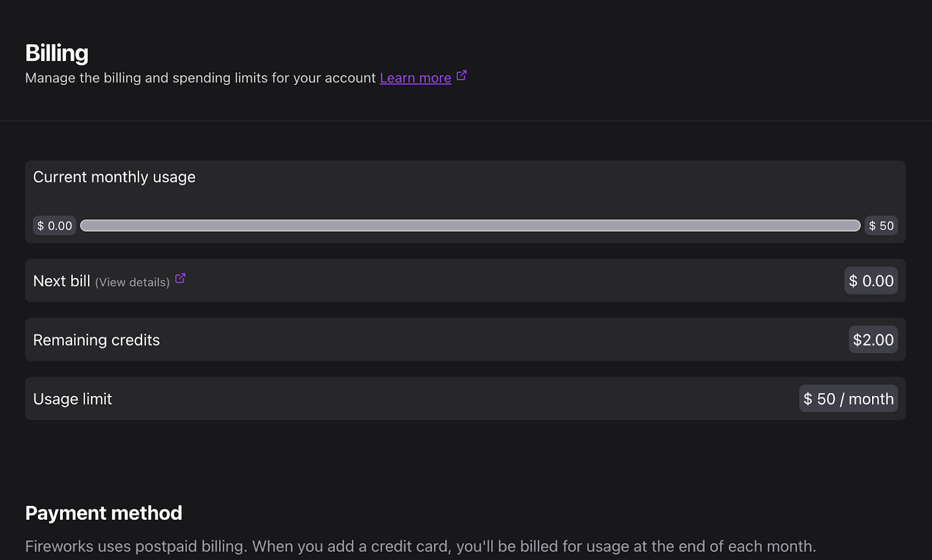This screenshot has height=560, width=932.
Task: Select the $ 50 / month usage limit
Action: point(848,399)
